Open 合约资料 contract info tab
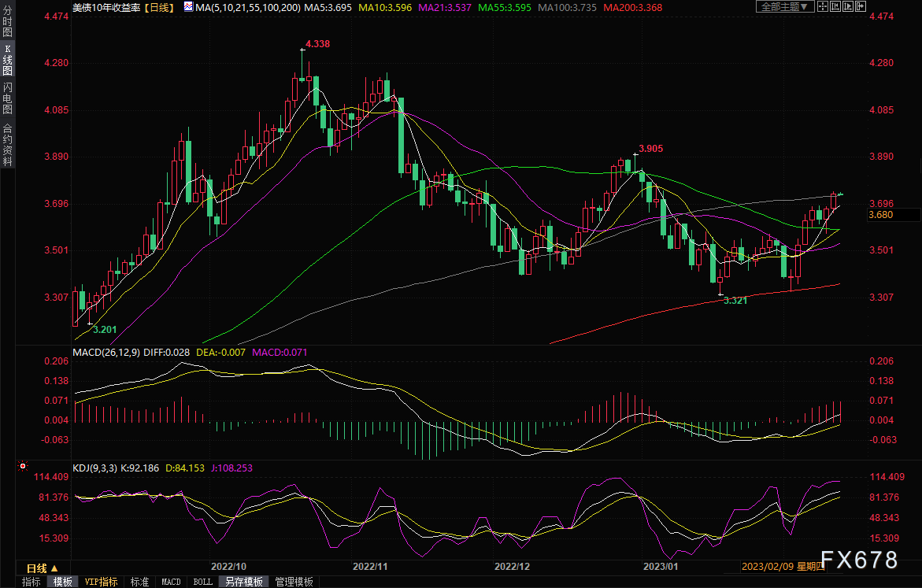Viewport: 922px width, 588px height. (x=8, y=146)
